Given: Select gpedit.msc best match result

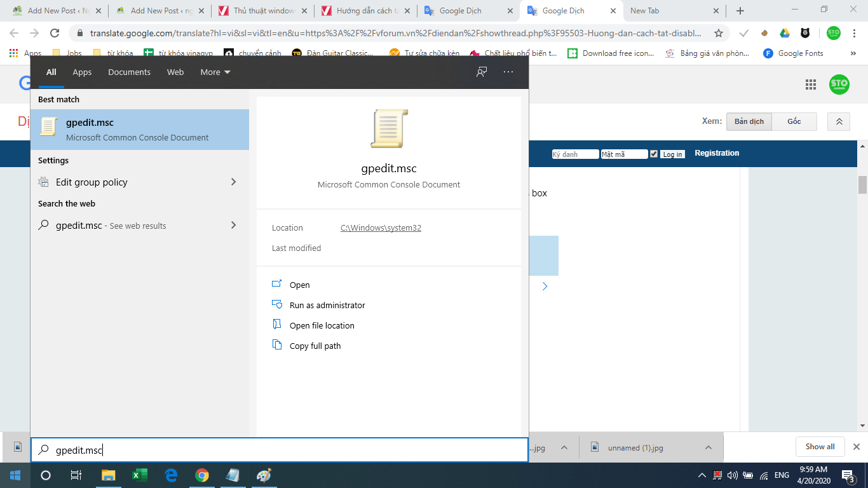Looking at the screenshot, I should 140,130.
